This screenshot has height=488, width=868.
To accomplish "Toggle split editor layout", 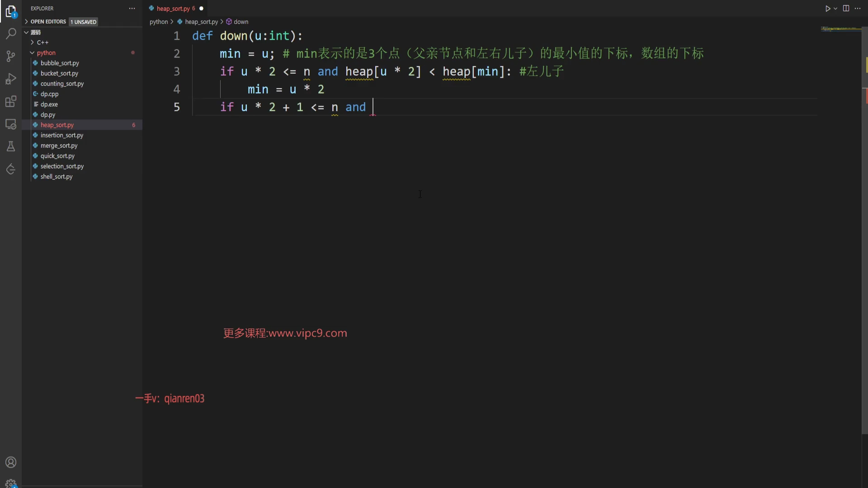I will point(846,9).
